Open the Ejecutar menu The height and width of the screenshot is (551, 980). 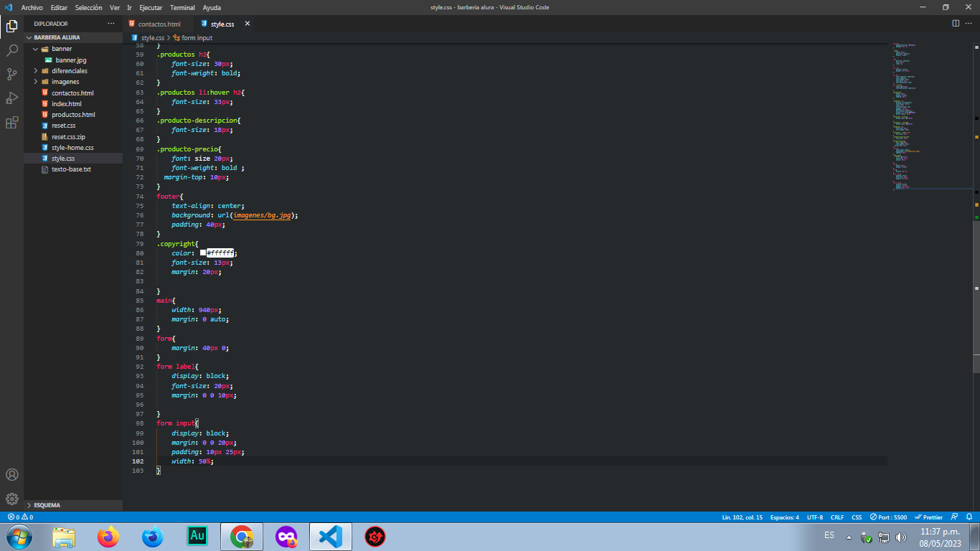(x=151, y=7)
